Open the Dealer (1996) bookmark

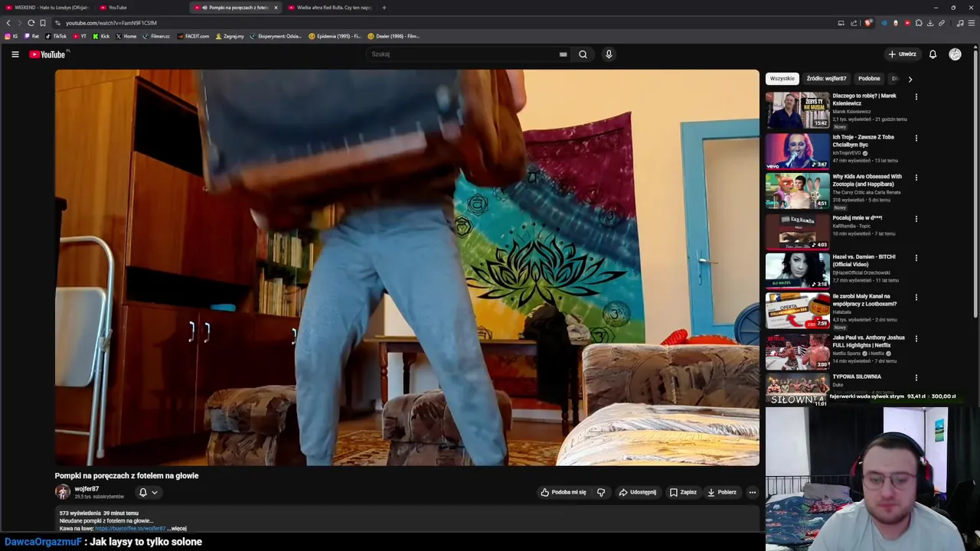[394, 36]
